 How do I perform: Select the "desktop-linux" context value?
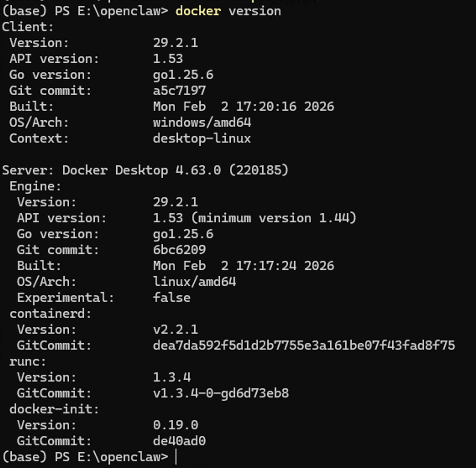202,138
